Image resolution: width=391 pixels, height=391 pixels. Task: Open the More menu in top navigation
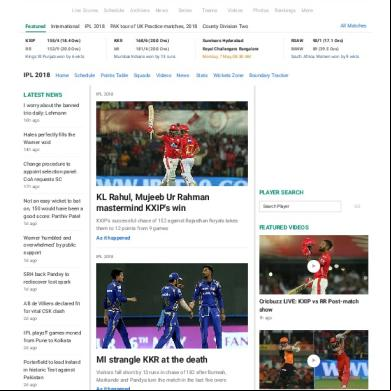coord(307,10)
